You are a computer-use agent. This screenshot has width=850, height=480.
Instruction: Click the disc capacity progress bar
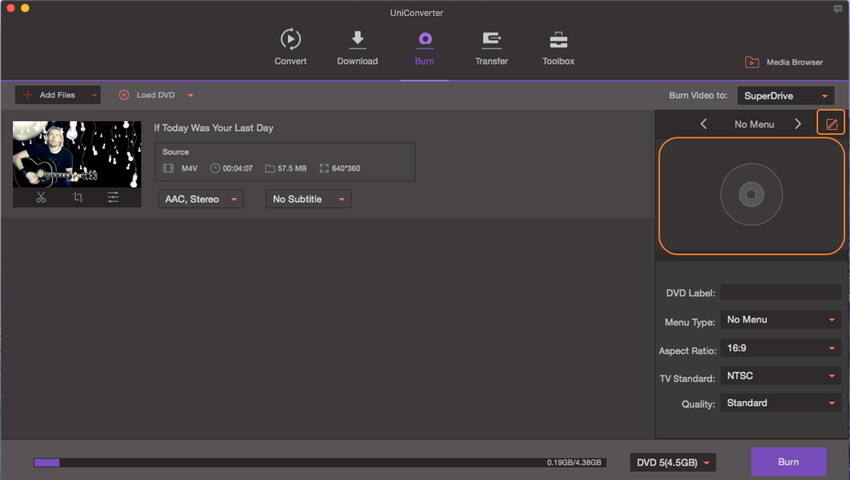(319, 463)
